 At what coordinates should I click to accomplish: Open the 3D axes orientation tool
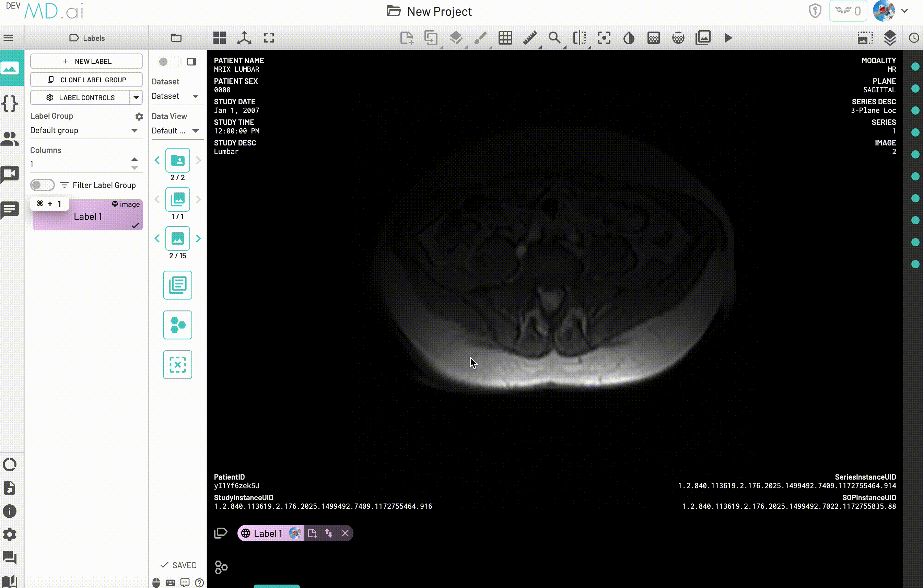pyautogui.click(x=244, y=38)
